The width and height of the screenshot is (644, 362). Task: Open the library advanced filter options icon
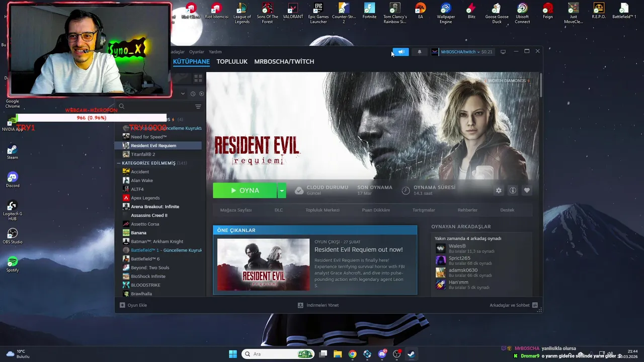tap(198, 107)
